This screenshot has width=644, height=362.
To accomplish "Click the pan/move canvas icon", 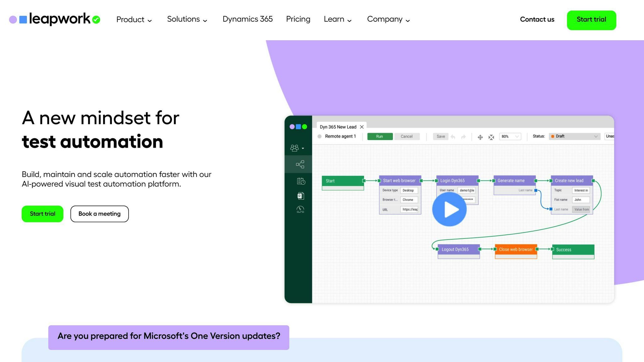I will coord(480,137).
